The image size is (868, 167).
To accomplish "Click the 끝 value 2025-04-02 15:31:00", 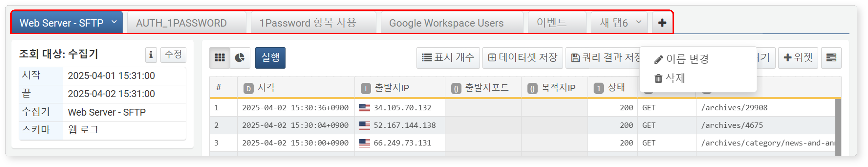I will pos(112,93).
